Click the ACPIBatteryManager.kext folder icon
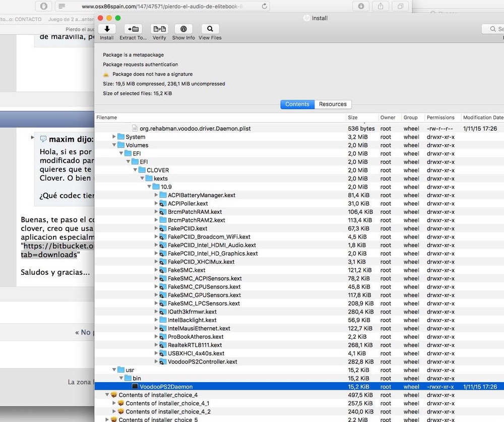 pos(163,195)
